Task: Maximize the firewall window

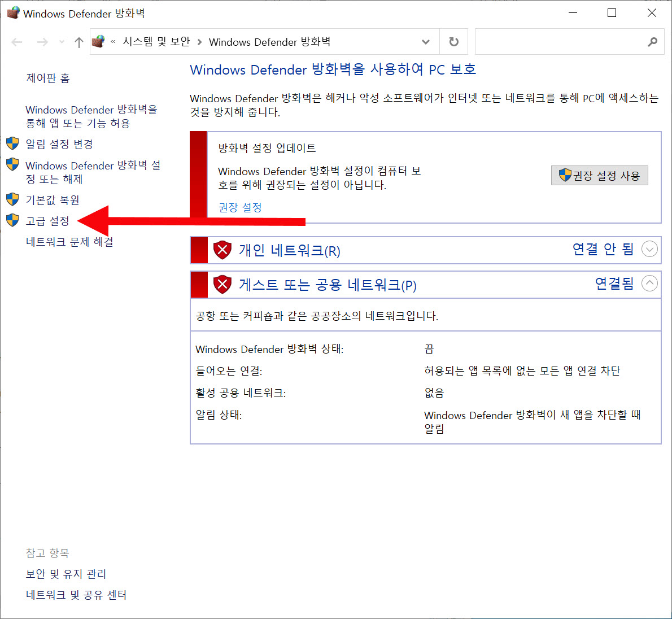Action: coord(612,13)
